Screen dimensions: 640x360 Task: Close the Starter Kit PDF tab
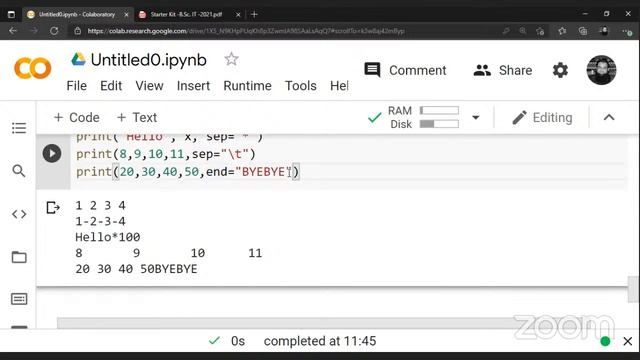point(238,15)
